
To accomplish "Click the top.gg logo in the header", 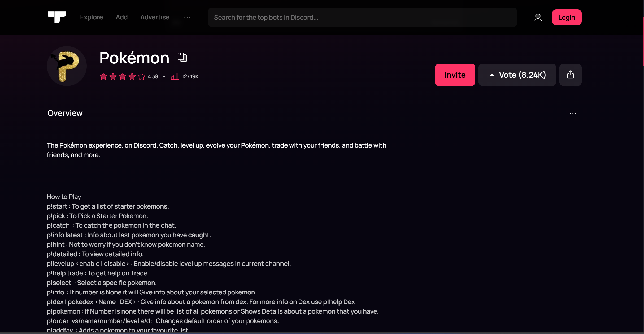I will 57,17.
